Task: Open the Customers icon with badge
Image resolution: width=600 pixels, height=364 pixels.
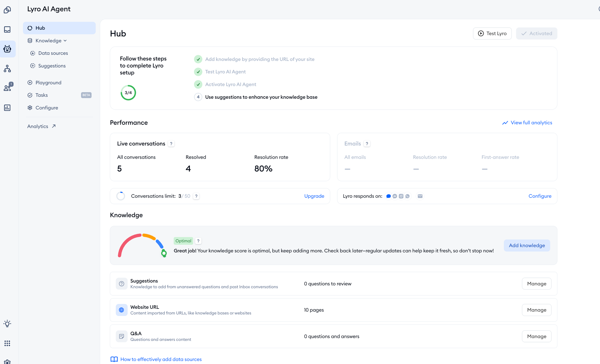Action: point(8,87)
